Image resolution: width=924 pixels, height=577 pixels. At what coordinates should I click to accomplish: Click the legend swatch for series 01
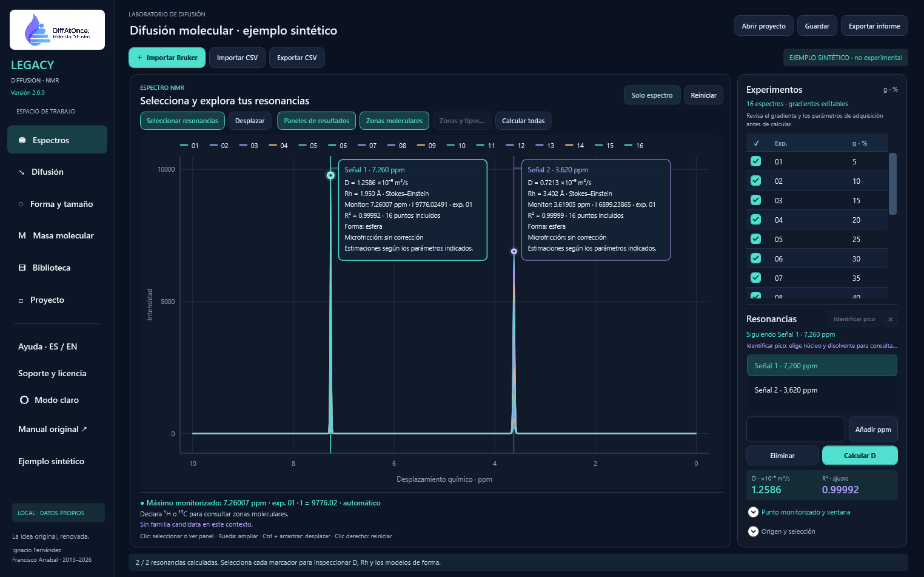click(x=184, y=146)
